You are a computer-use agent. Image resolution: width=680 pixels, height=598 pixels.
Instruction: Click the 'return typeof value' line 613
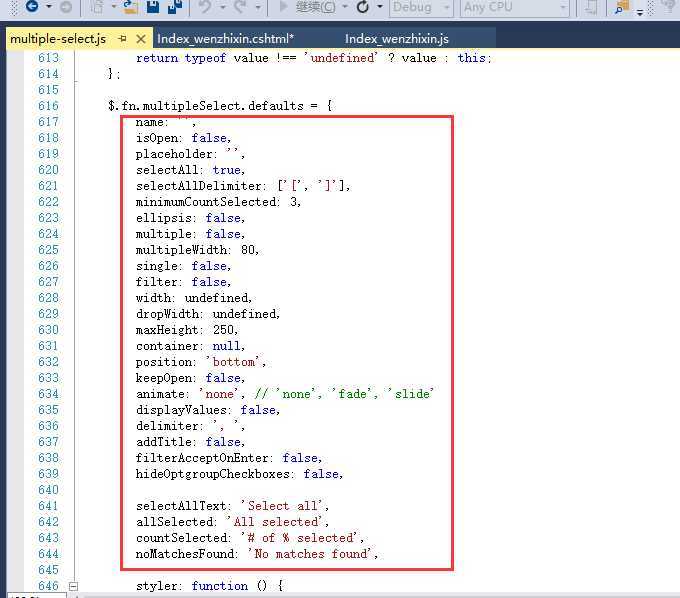point(314,58)
